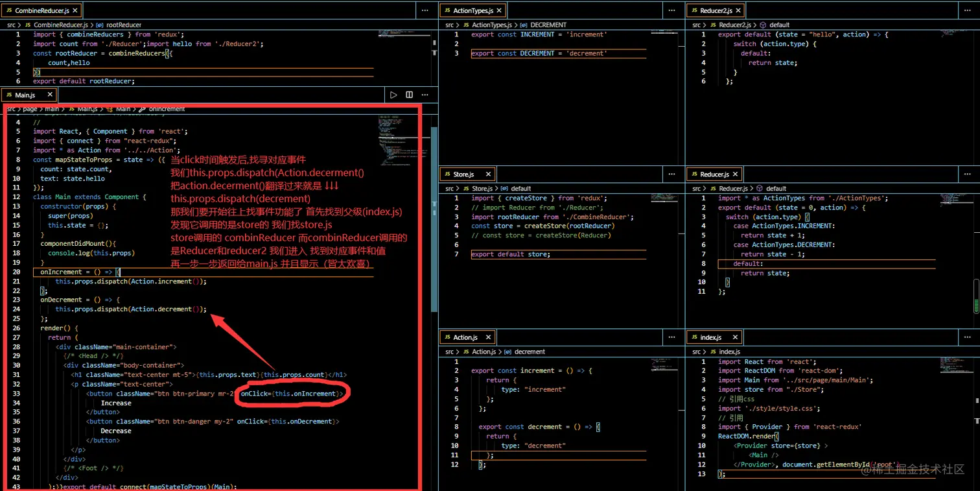Close the Store.js tab
The image size is (980, 491).
point(488,174)
